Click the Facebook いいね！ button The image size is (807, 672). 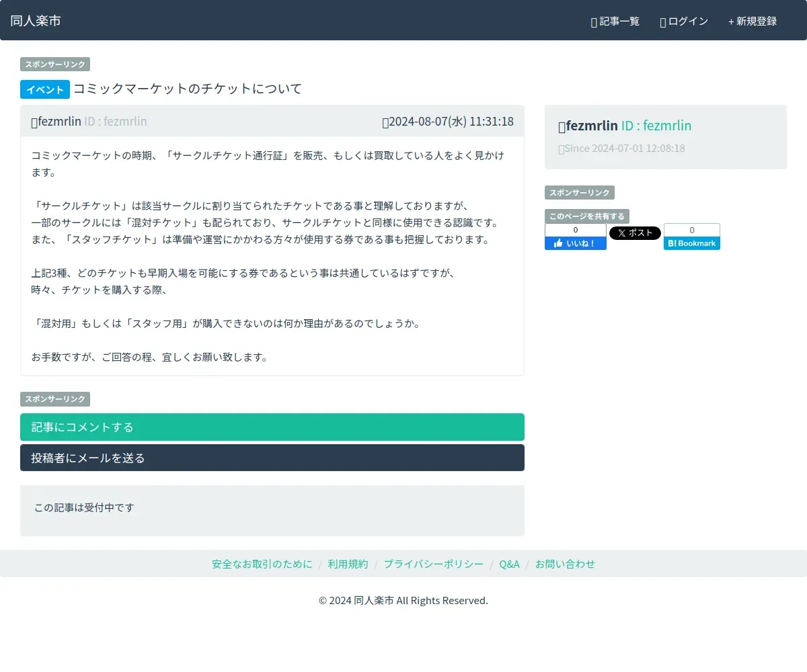576,243
